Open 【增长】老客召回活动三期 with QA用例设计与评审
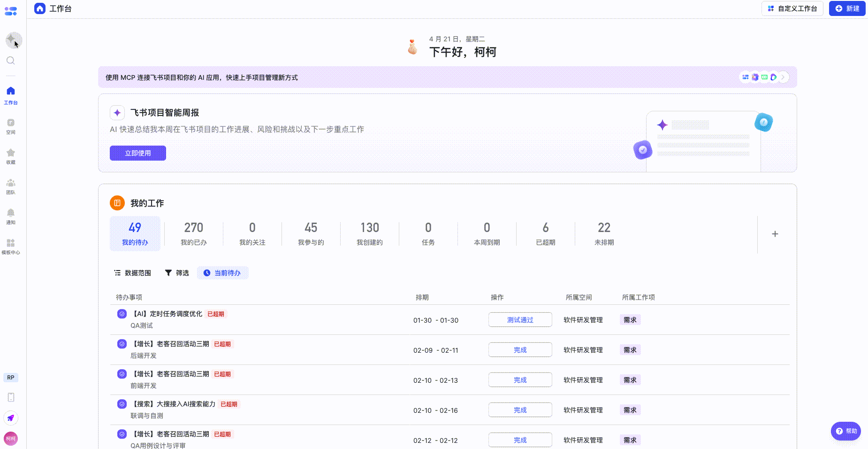The width and height of the screenshot is (868, 449). [170, 434]
